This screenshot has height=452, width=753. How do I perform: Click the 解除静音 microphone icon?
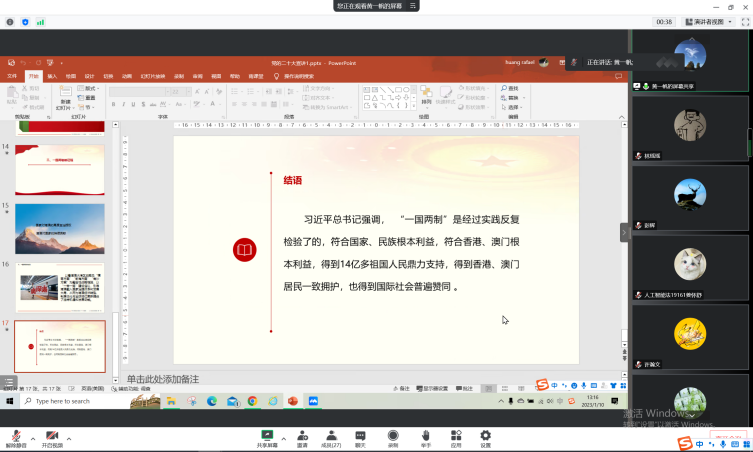(16, 435)
